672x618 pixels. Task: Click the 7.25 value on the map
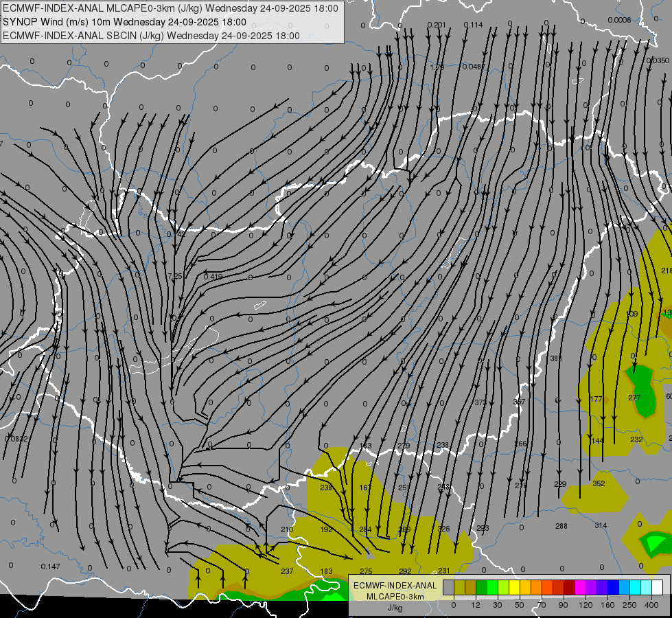(175, 277)
